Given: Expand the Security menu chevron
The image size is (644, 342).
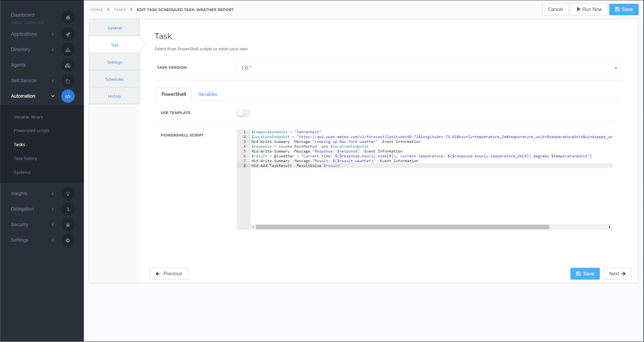Looking at the screenshot, I should click(x=53, y=225).
